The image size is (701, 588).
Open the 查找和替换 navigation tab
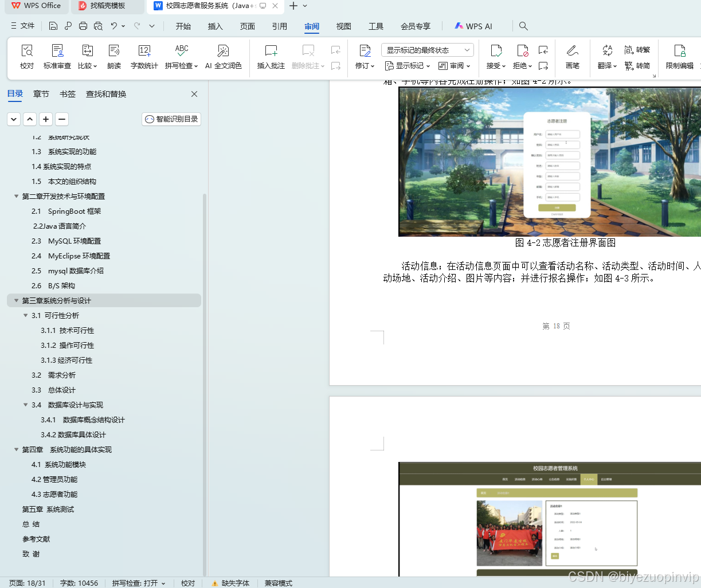pos(106,94)
